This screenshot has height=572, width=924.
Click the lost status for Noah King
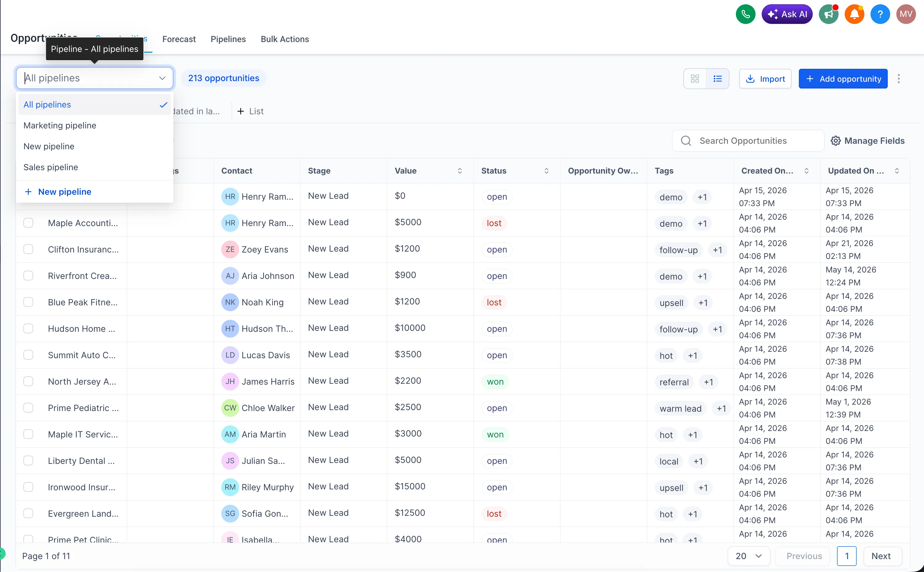[x=494, y=302]
